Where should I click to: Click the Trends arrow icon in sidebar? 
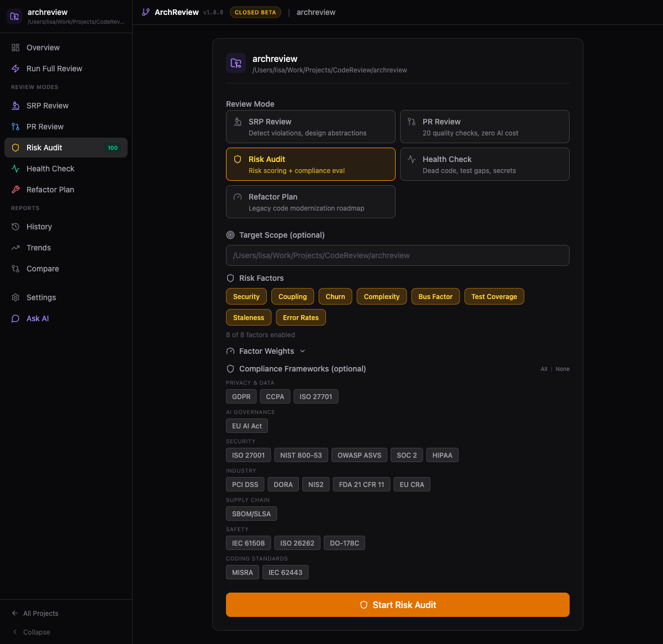click(x=15, y=248)
